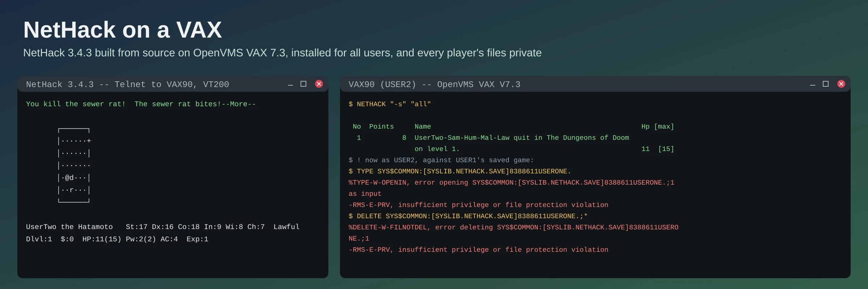Click the "as input" continuation line

(x=365, y=194)
